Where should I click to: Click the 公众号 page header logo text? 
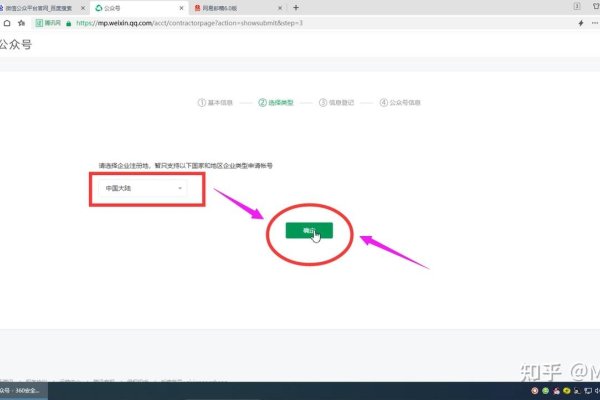pyautogui.click(x=16, y=44)
